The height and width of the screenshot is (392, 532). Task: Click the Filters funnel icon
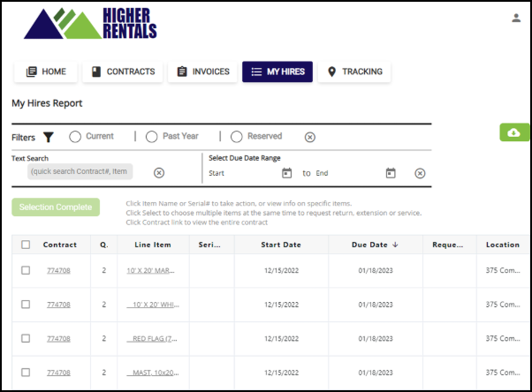tap(49, 137)
